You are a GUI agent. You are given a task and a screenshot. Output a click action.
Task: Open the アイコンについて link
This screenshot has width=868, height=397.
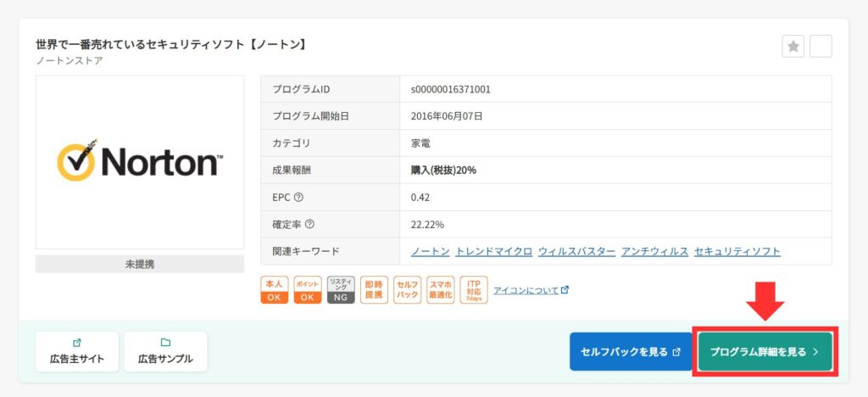point(531,290)
